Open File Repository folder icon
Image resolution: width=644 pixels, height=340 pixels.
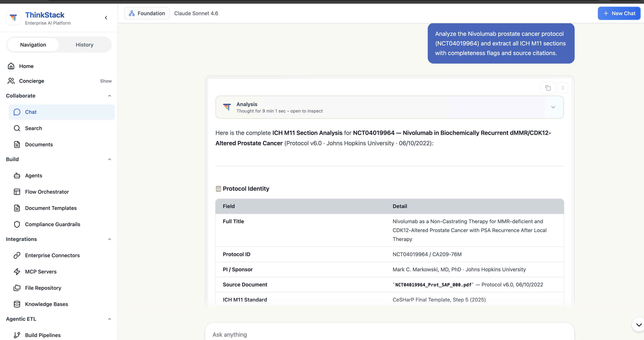pos(17,288)
